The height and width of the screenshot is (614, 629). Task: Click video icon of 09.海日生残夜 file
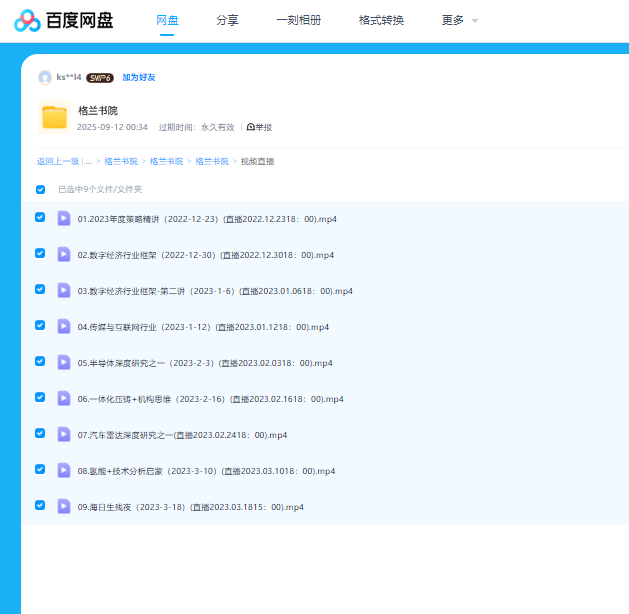[64, 506]
